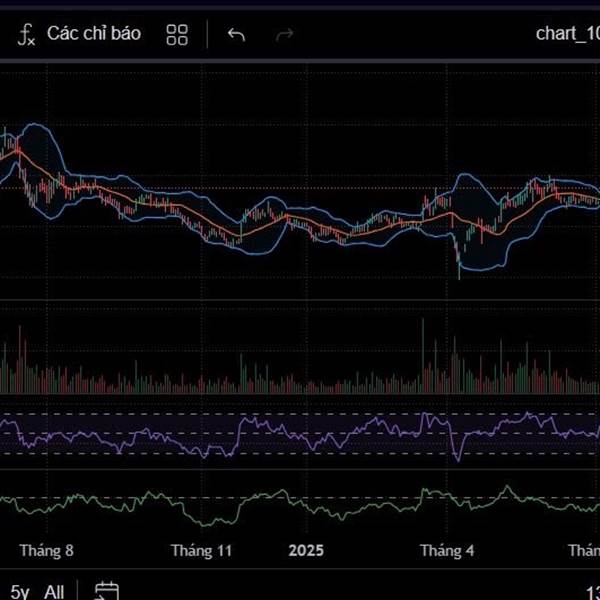This screenshot has width=600, height=600.
Task: Select the All time range
Action: (55, 592)
